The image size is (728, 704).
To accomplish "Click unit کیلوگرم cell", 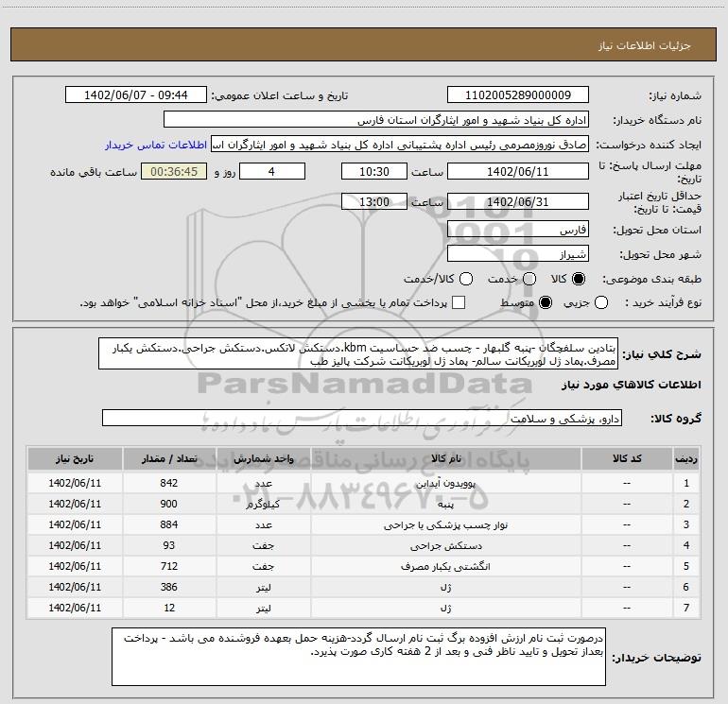I will (x=263, y=504).
